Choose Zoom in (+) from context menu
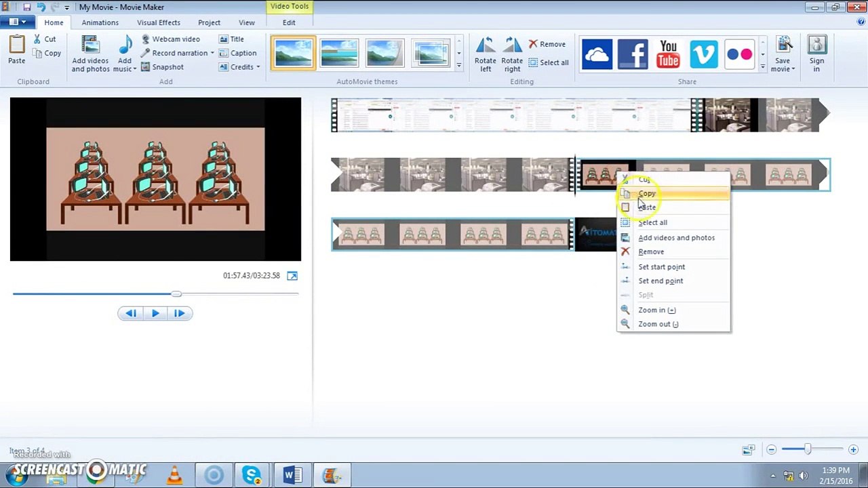 click(673, 310)
